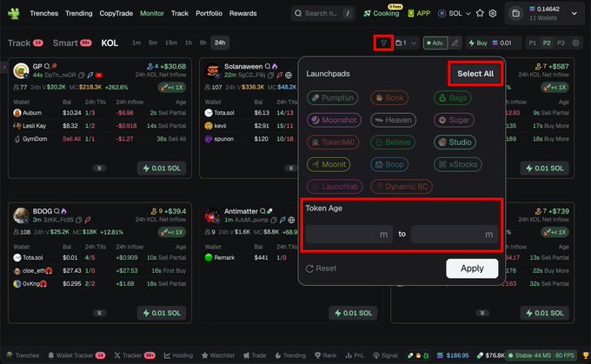Click the minimum Token Age field
This screenshot has width=591, height=364.
[349, 235]
